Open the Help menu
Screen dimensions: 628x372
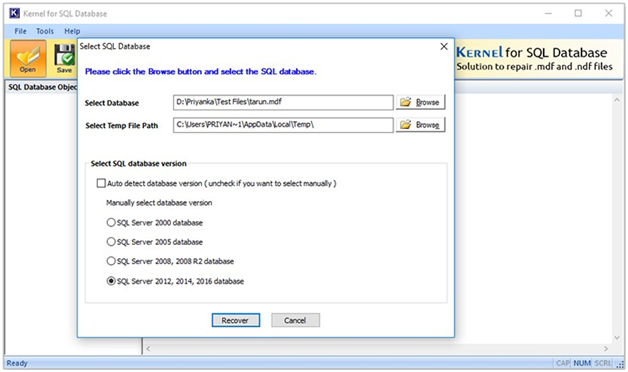pos(72,31)
